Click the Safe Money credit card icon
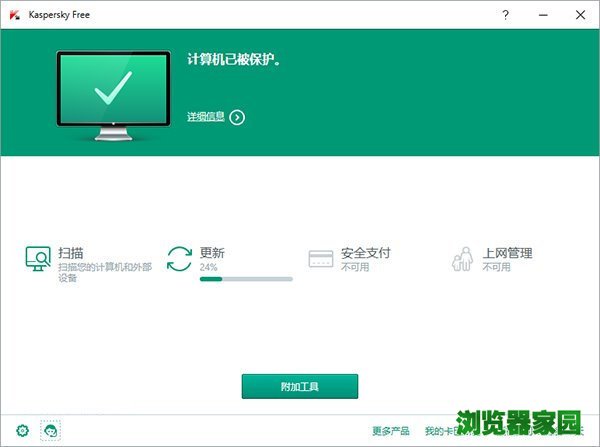The width and height of the screenshot is (600, 447). tap(320, 259)
